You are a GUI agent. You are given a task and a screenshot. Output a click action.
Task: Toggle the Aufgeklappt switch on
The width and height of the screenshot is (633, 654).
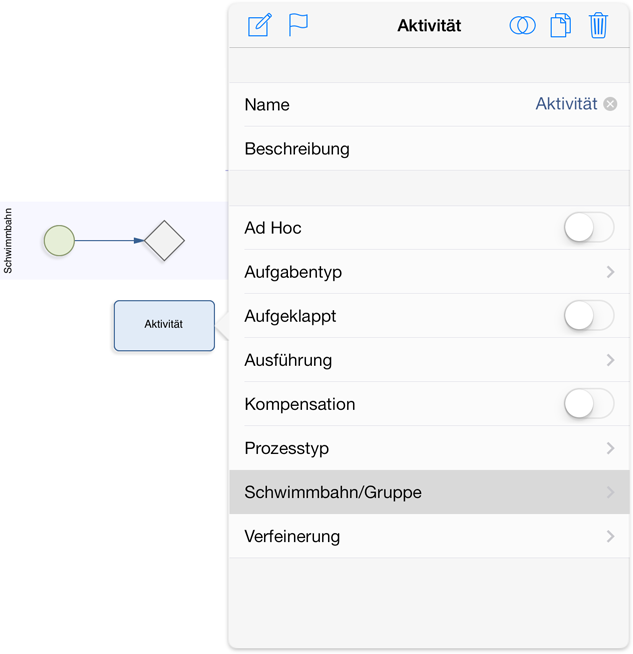[589, 316]
